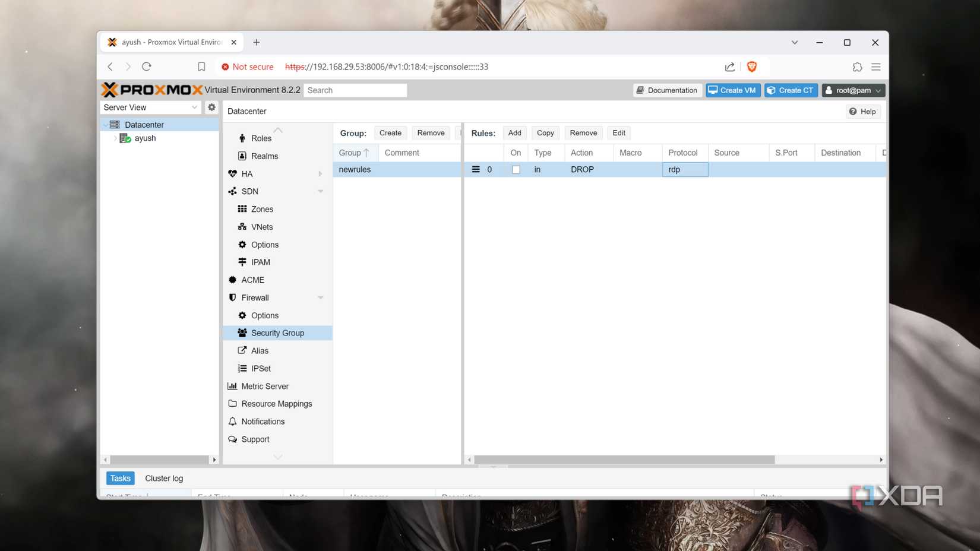This screenshot has width=980, height=551.
Task: Click the browser bookmark icon
Action: [201, 66]
